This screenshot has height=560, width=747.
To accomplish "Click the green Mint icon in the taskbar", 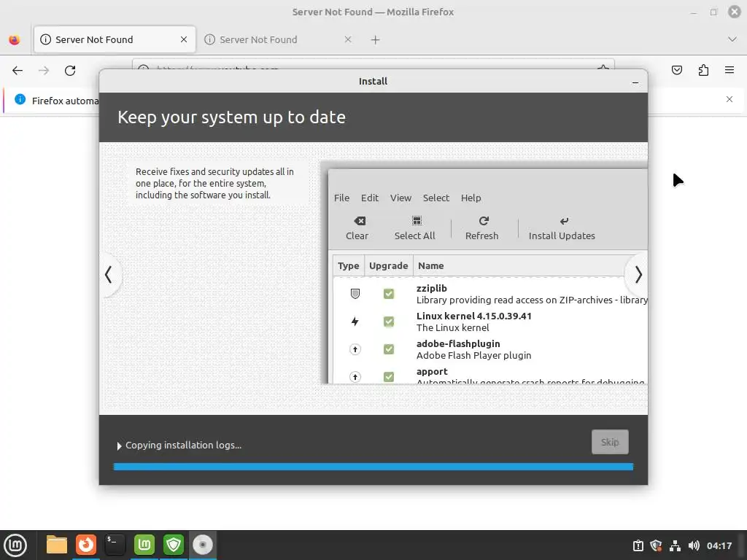I will (x=144, y=545).
